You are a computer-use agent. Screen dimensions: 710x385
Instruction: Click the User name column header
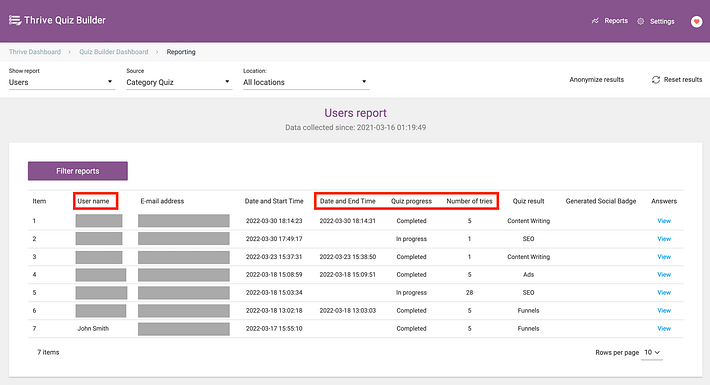tap(93, 201)
